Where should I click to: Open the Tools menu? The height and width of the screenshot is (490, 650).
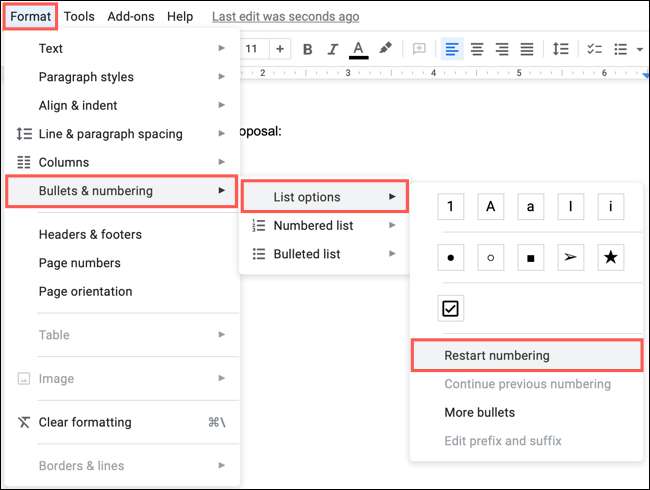79,16
